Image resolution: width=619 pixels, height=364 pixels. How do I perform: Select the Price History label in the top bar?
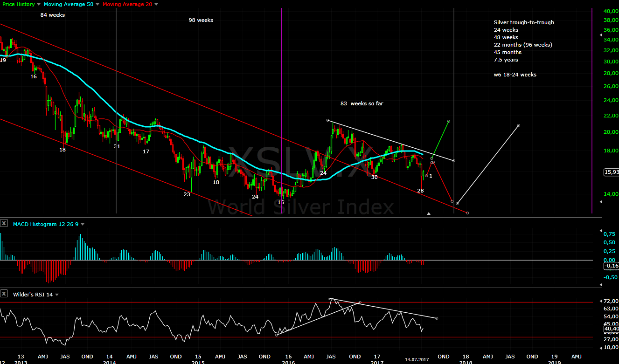[x=18, y=4]
